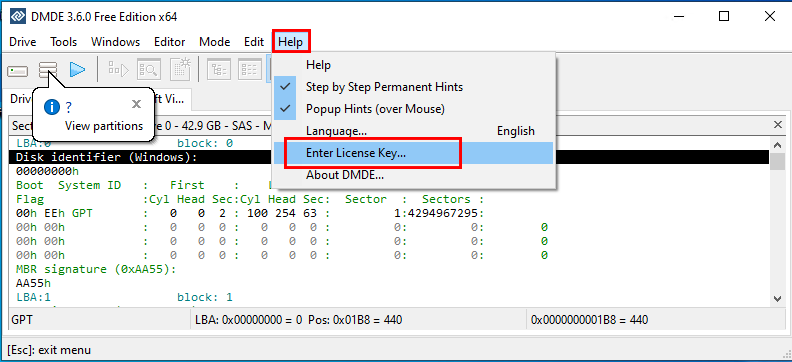Click the Sectors column header
792x362 pixels.
[447, 199]
